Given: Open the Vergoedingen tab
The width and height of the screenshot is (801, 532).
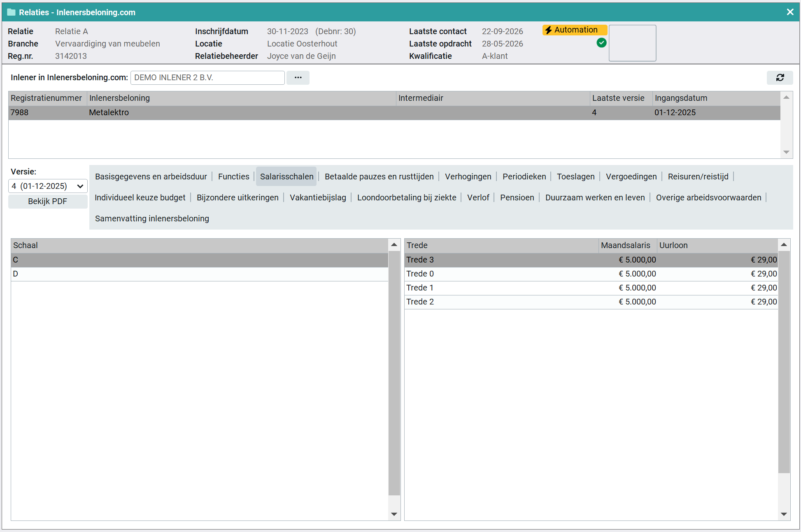Looking at the screenshot, I should [631, 177].
